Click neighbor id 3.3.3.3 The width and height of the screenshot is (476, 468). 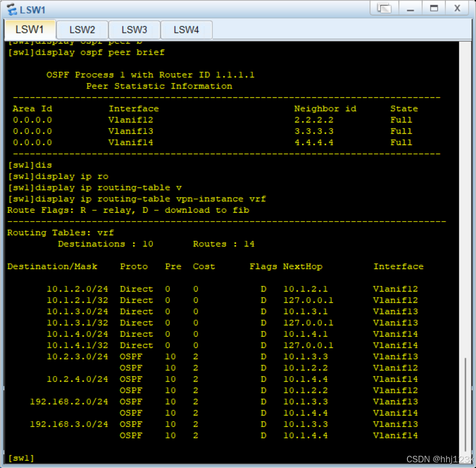(x=314, y=131)
